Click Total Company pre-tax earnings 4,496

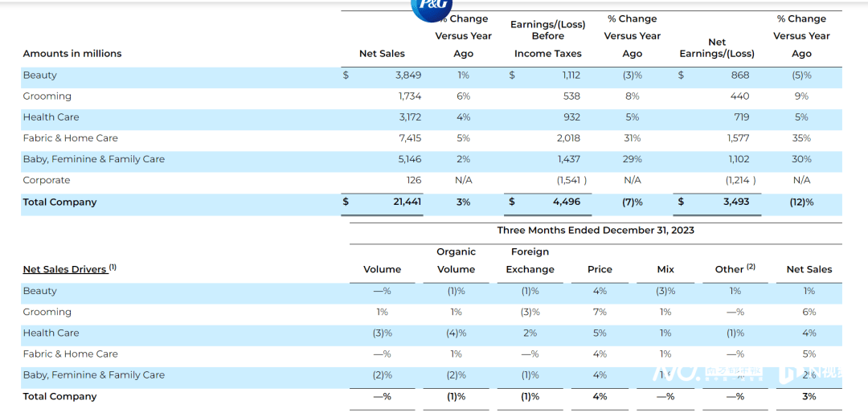(x=567, y=202)
